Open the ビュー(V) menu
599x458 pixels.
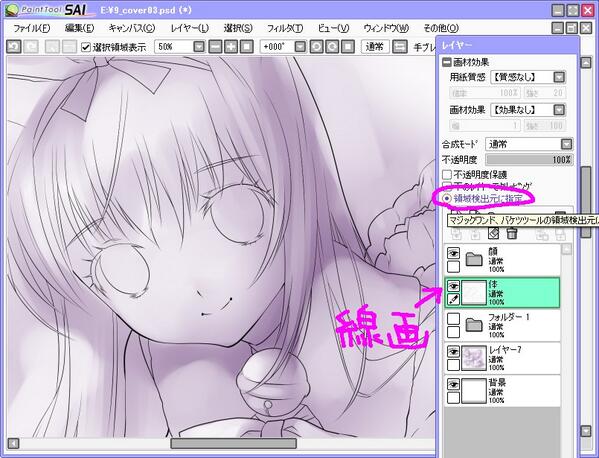coord(333,28)
